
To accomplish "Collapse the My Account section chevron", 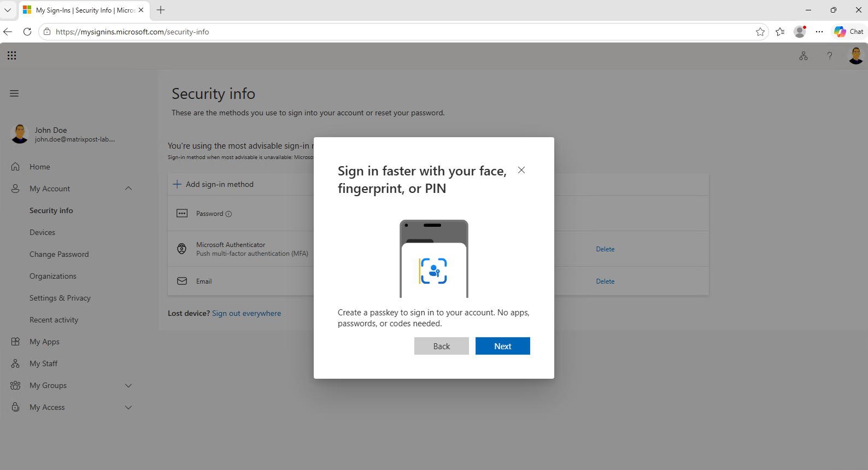I will point(128,189).
